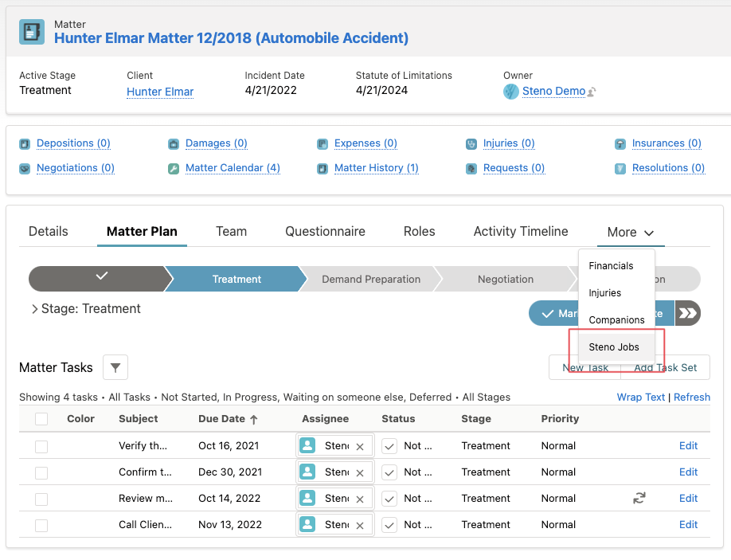The width and height of the screenshot is (731, 560).
Task: Click the Resolutions related list icon
Action: [620, 168]
